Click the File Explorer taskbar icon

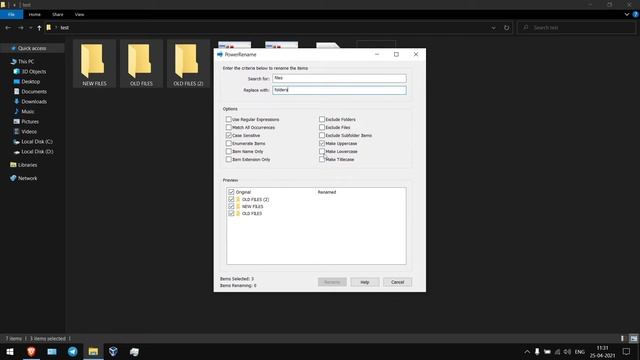point(93,351)
